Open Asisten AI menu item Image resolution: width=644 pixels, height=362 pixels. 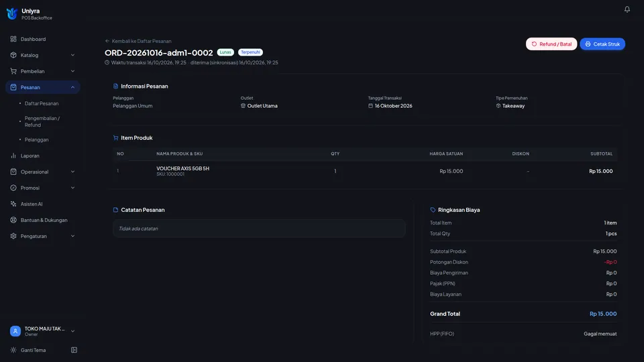tap(43, 204)
